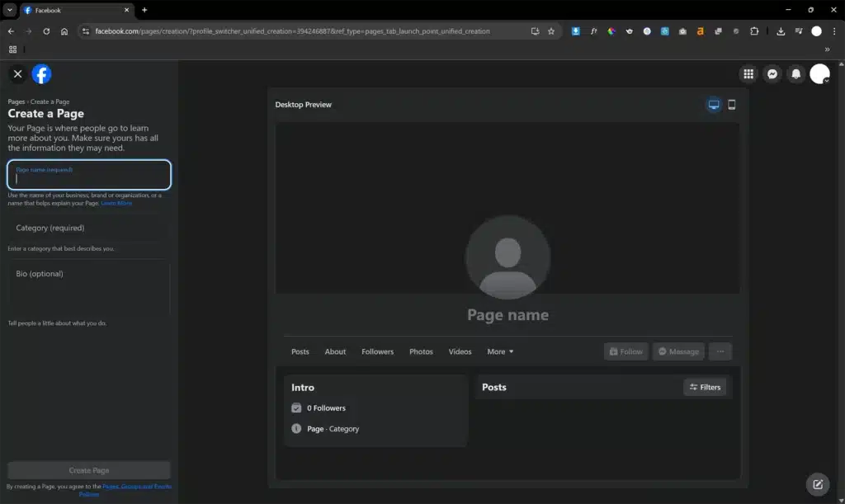Open the Chrome three-dot menu
Viewport: 845px width, 504px height.
click(834, 31)
